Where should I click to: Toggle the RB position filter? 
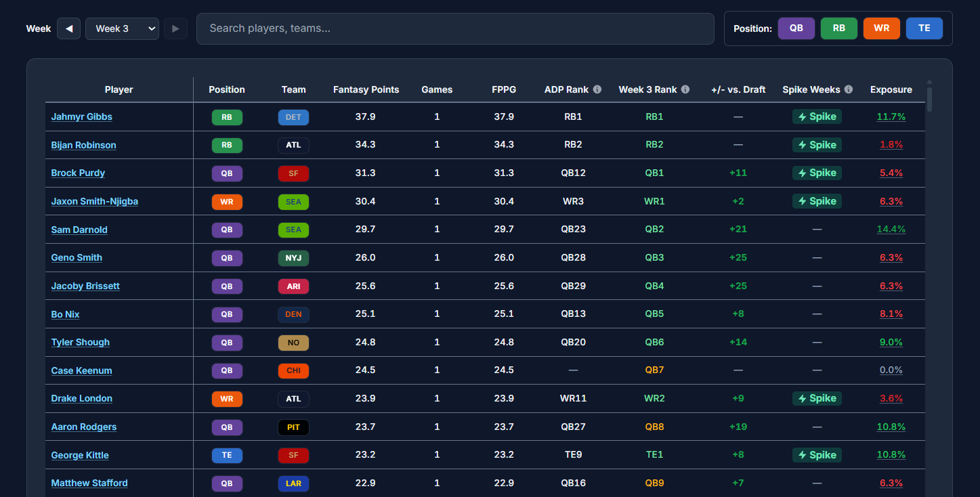[839, 28]
